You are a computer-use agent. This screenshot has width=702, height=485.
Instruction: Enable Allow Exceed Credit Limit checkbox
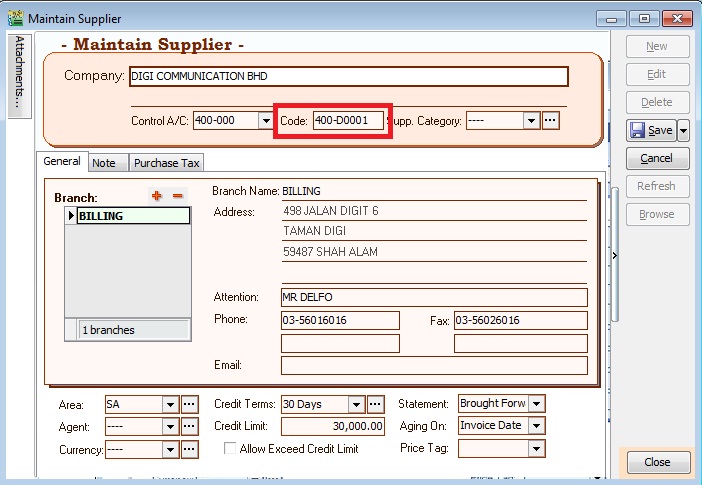229,449
